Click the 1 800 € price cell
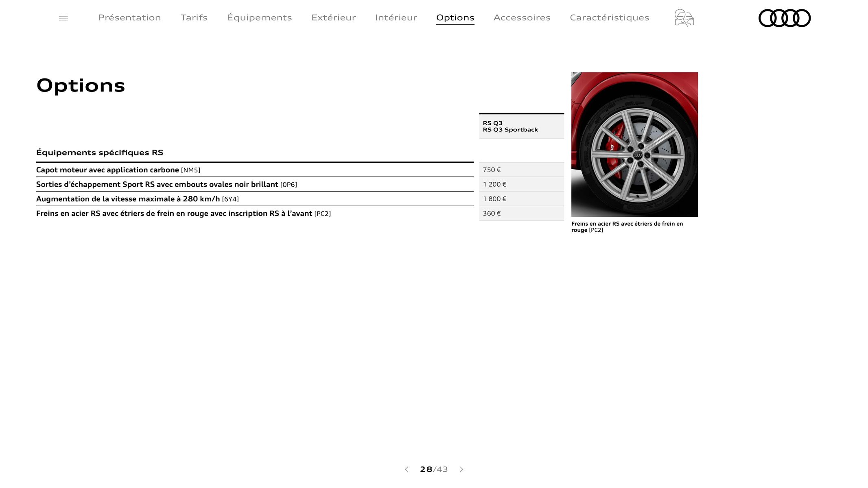The width and height of the screenshot is (868, 488). (522, 199)
